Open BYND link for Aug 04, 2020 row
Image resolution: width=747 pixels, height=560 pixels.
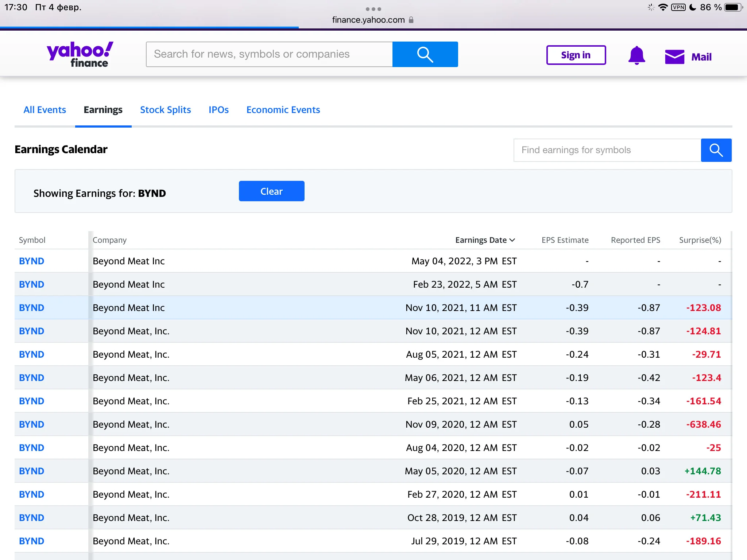coord(31,448)
